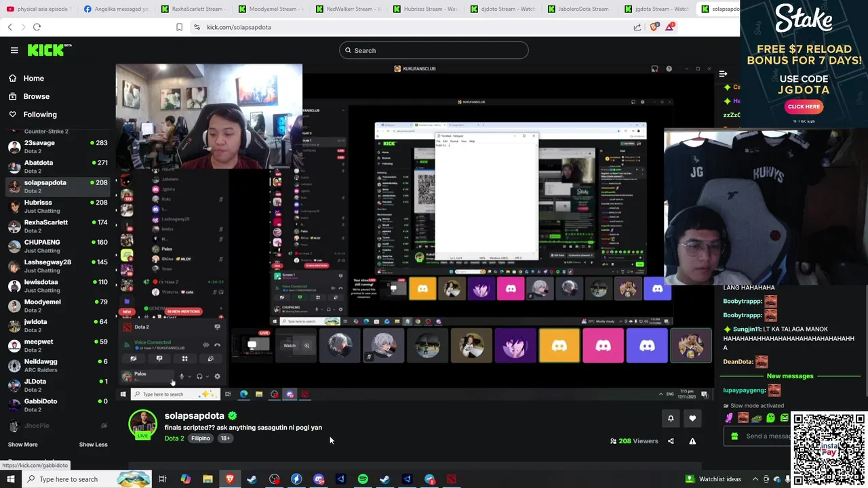Report stream with the warning triangle icon

click(x=692, y=441)
